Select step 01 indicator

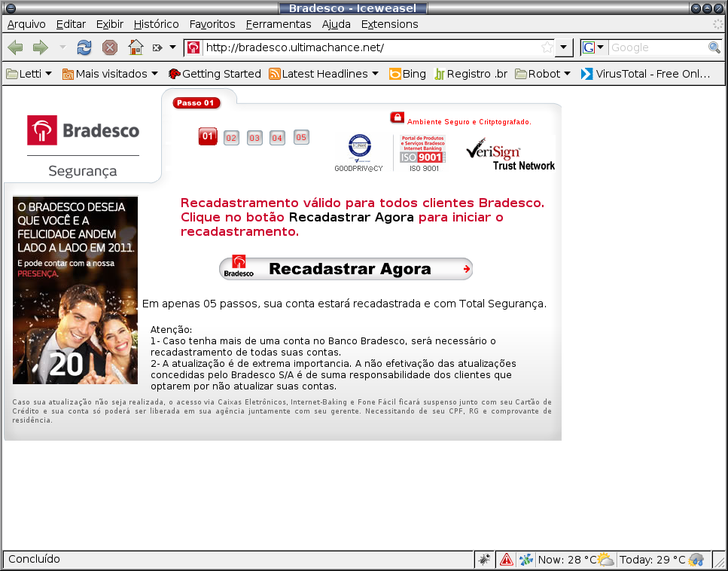[208, 136]
